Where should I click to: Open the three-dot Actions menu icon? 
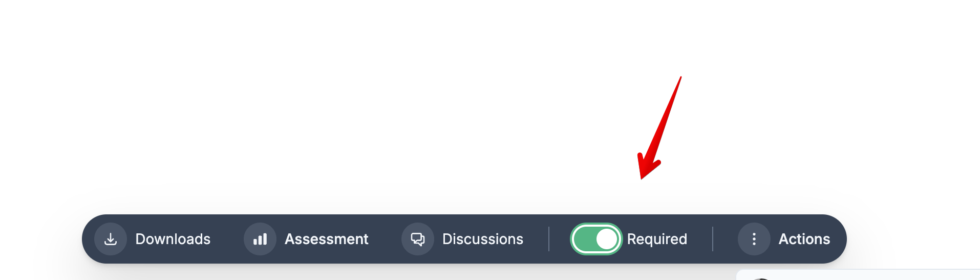point(754,239)
